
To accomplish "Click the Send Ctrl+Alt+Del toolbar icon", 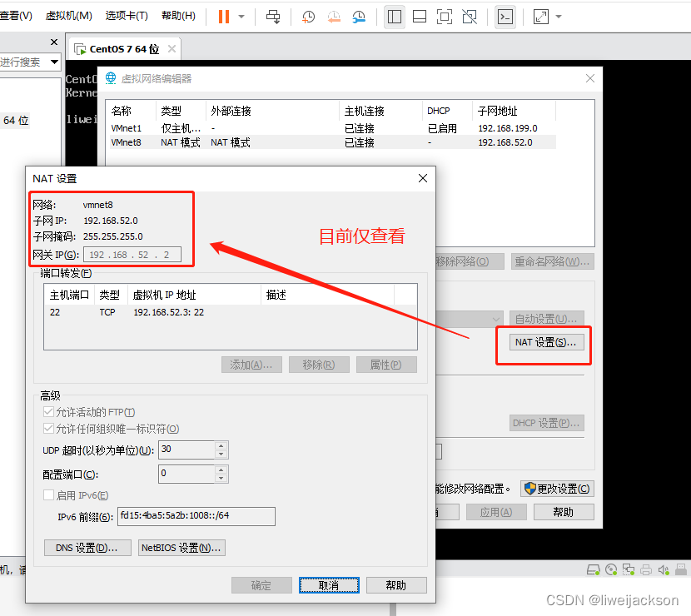I will tap(273, 17).
